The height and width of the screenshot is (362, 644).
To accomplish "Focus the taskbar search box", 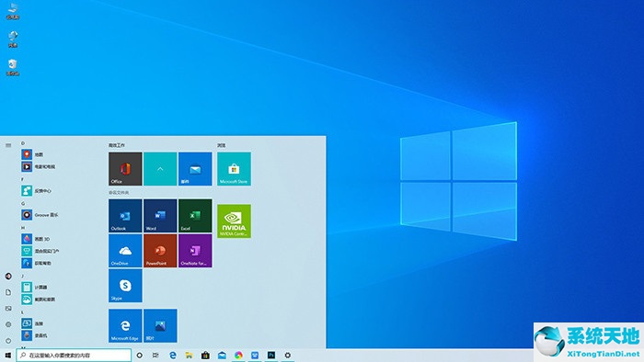I will [x=74, y=355].
